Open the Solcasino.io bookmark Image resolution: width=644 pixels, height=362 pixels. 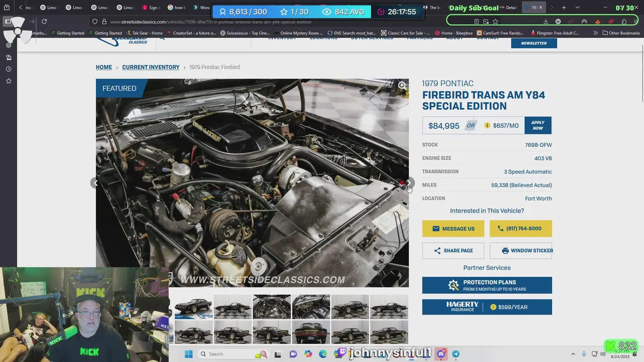[x=245, y=33]
